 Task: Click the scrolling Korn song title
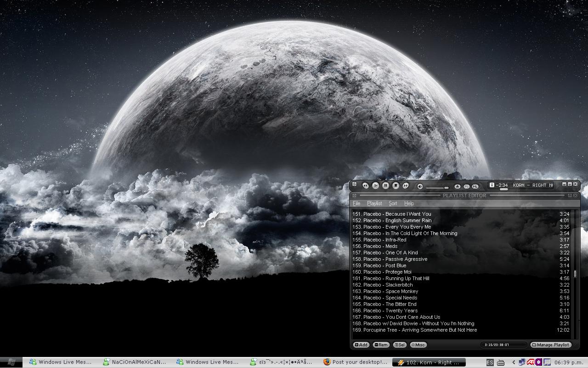[x=533, y=185]
